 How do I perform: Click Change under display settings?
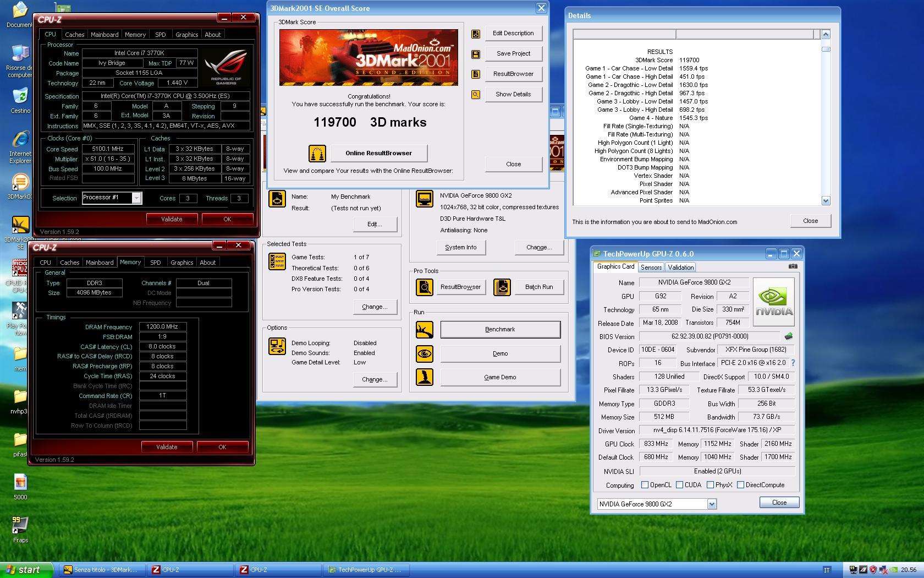[539, 248]
